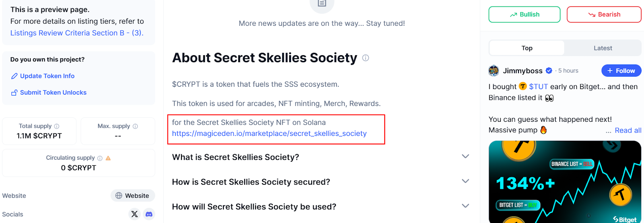
Task: Open the Magic Eden marketplace link
Action: [x=269, y=133]
